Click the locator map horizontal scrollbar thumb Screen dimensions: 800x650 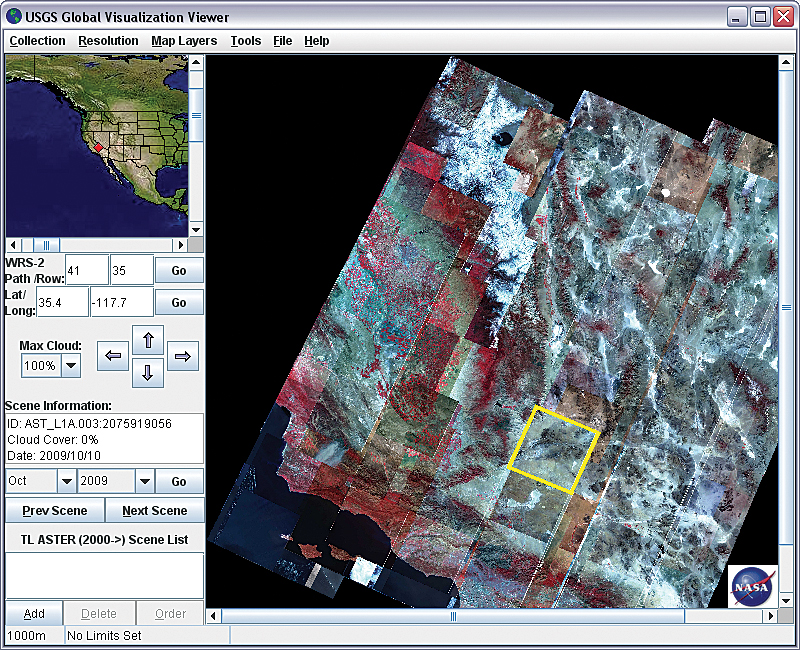coord(46,245)
